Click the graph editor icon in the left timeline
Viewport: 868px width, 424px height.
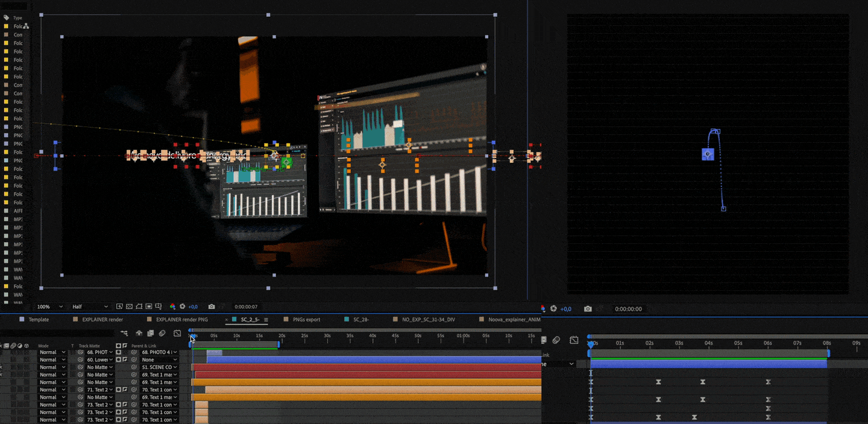(177, 333)
